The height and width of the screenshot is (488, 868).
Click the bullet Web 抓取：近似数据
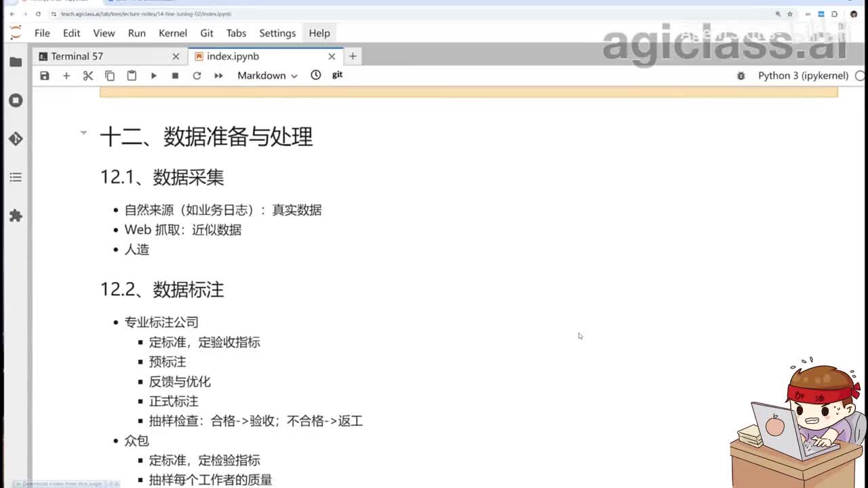click(x=183, y=230)
